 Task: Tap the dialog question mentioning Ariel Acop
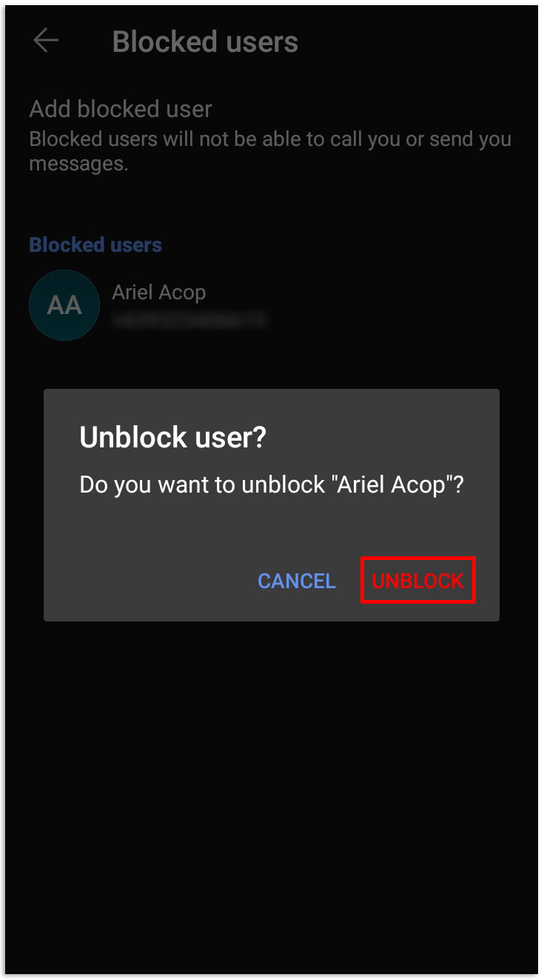point(272,484)
